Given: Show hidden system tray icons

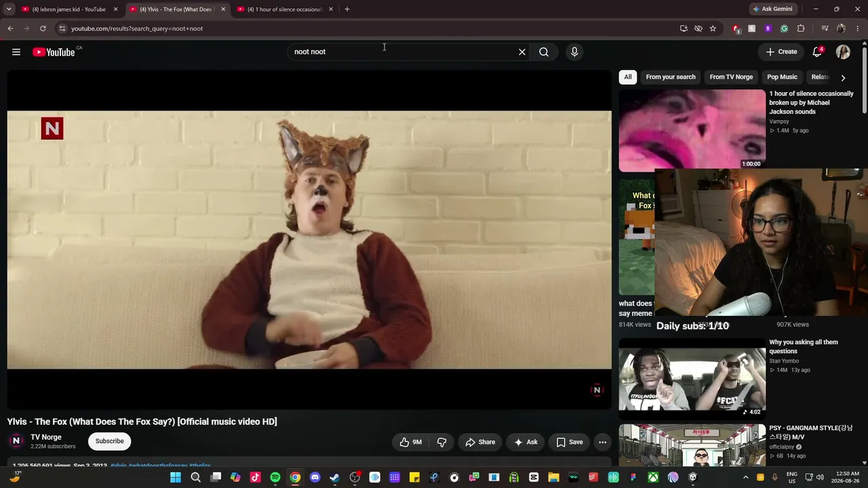Looking at the screenshot, I should [x=745, y=478].
